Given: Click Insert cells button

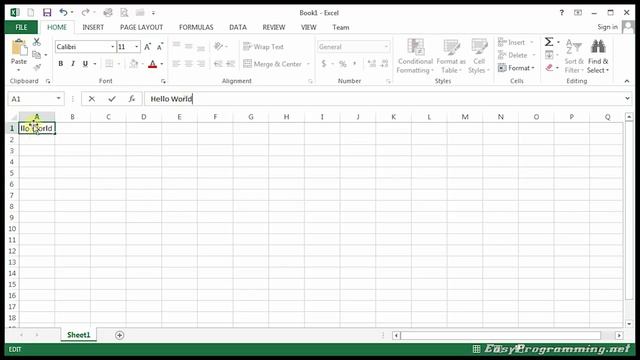Looking at the screenshot, I should (516, 42).
